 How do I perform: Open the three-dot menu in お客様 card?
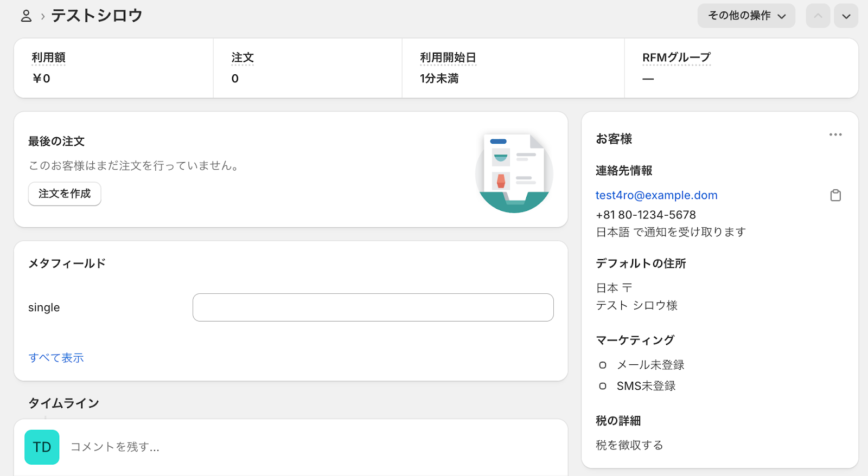click(x=835, y=134)
